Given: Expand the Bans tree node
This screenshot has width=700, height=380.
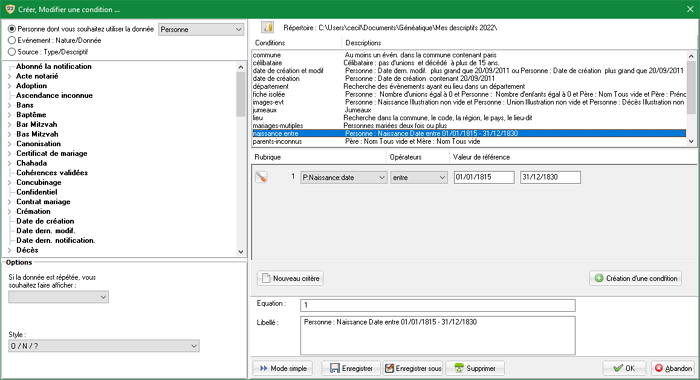Looking at the screenshot, I should [10, 105].
